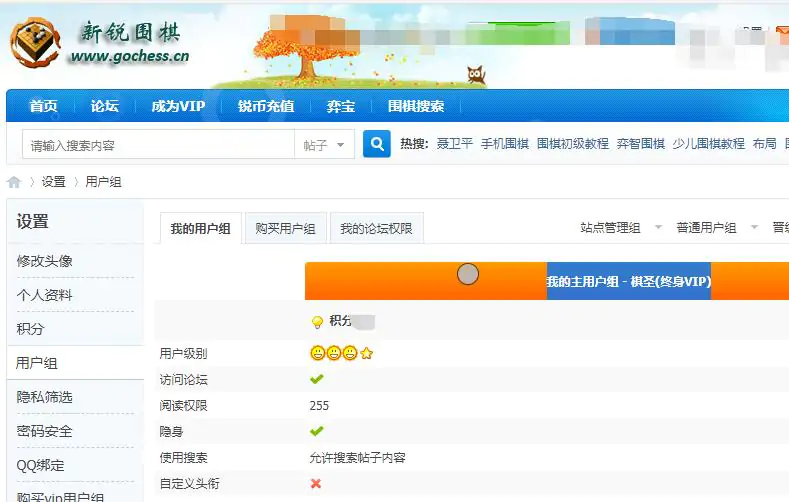
Task: Click the 新锐围棋 Go board logo
Action: click(x=35, y=43)
